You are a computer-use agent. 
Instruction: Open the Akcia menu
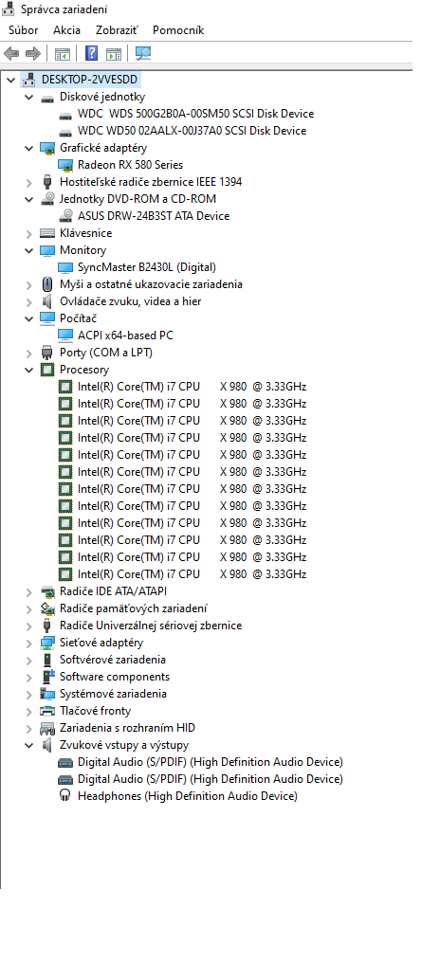(x=66, y=30)
